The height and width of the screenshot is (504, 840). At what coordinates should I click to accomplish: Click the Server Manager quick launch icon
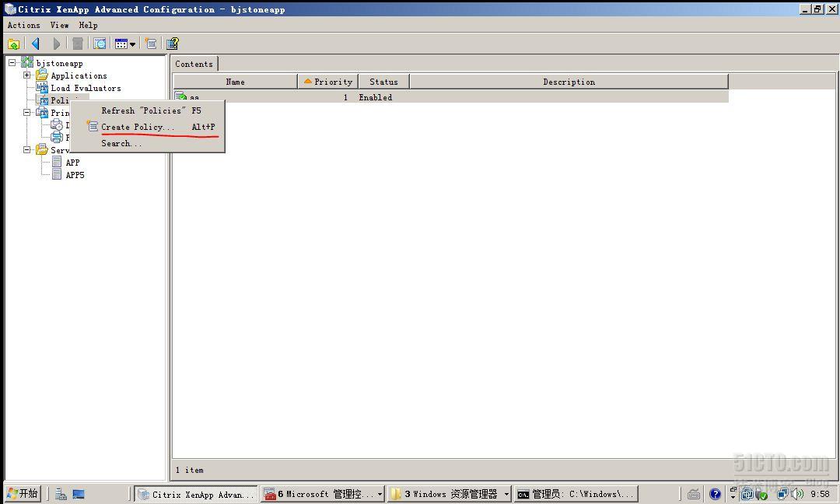pyautogui.click(x=61, y=494)
